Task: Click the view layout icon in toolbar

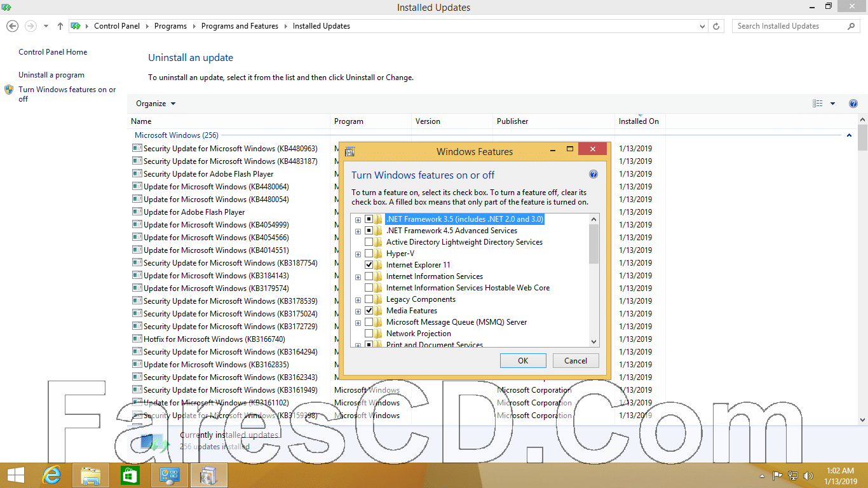Action: 818,104
